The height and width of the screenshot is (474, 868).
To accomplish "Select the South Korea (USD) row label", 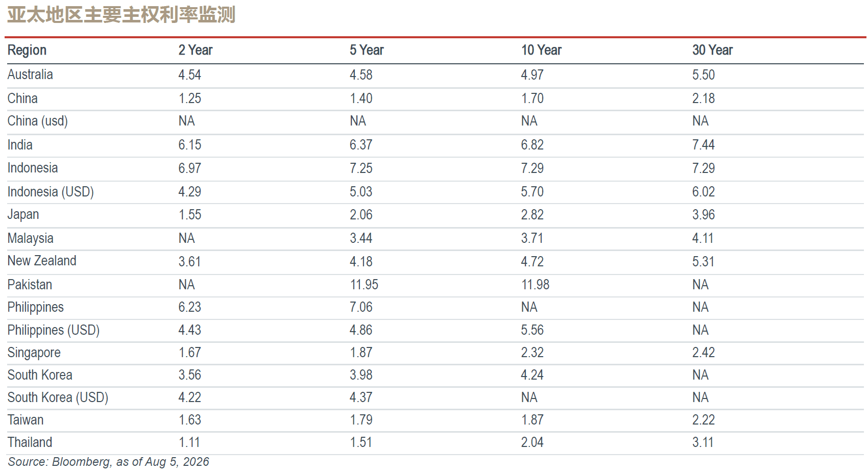I will (58, 397).
